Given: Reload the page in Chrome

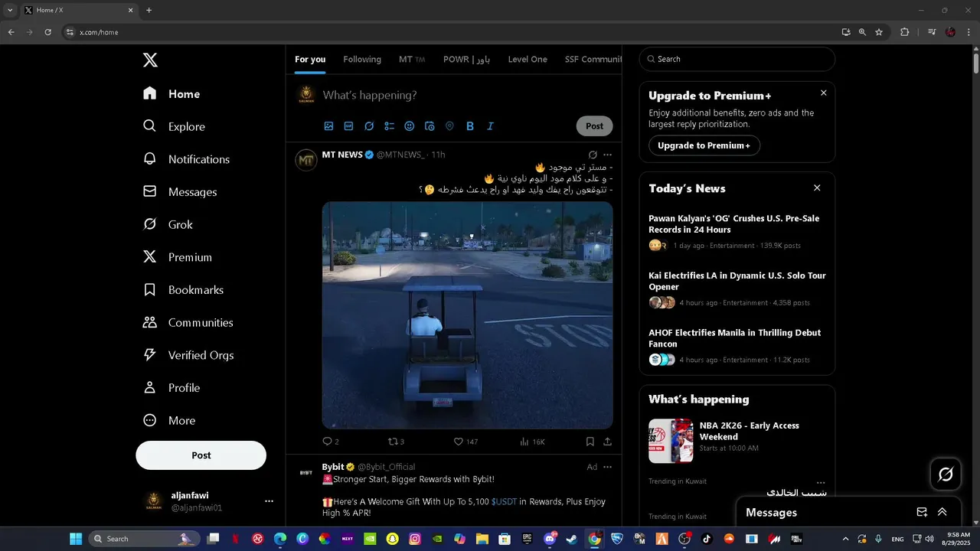Looking at the screenshot, I should coord(47,32).
